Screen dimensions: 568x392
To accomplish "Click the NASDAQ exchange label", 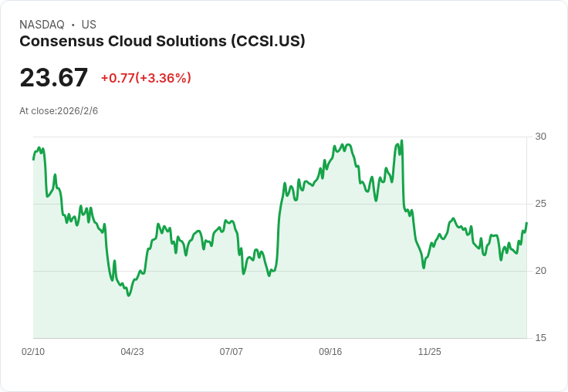I will tap(42, 24).
